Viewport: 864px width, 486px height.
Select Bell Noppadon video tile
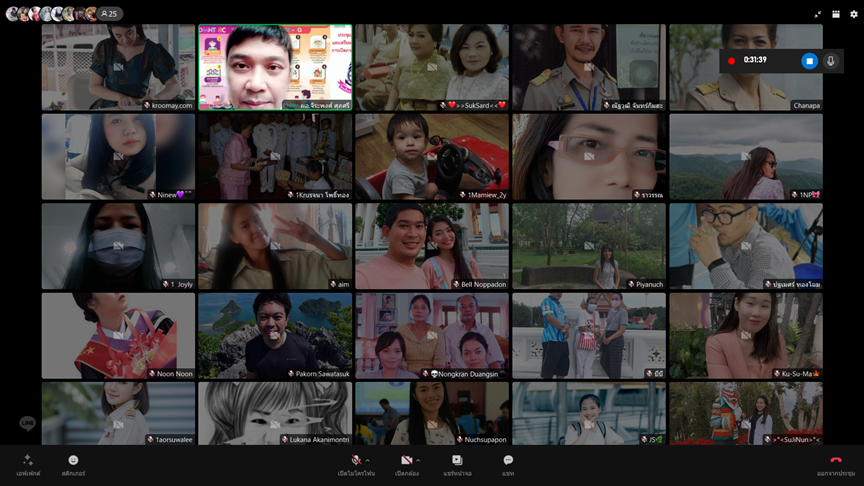pyautogui.click(x=432, y=246)
